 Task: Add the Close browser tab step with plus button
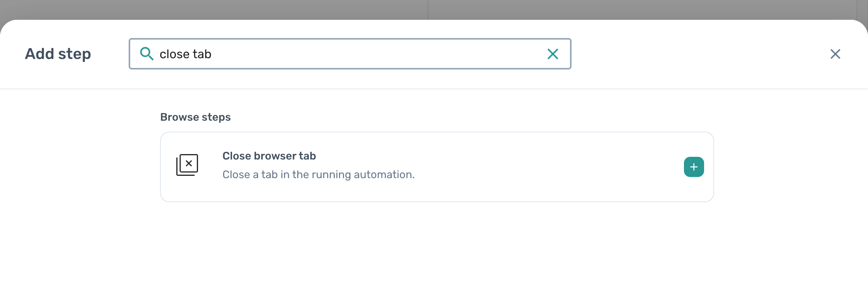694,167
